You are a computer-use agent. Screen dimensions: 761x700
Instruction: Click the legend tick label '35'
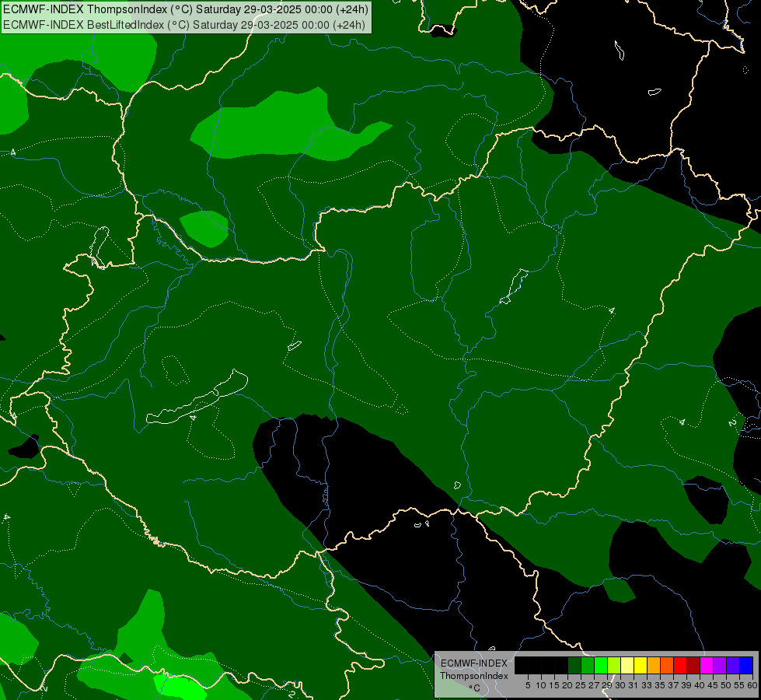pos(660,685)
